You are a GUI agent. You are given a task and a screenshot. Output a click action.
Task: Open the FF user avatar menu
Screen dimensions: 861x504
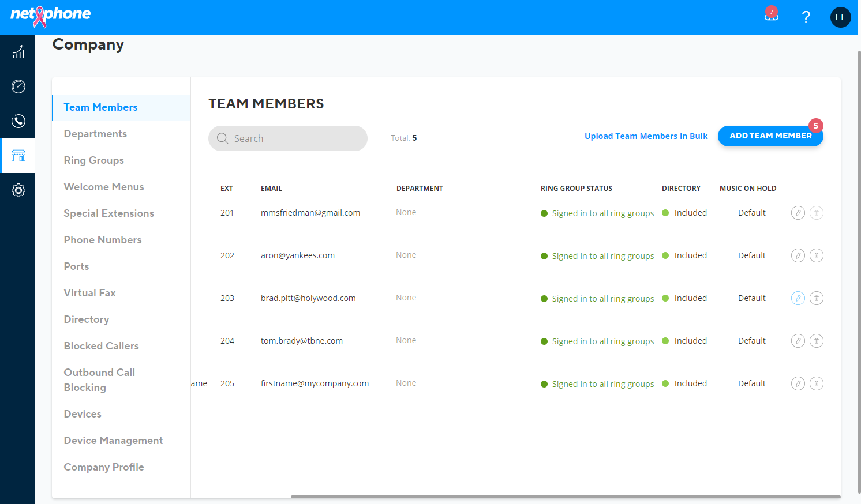(x=841, y=17)
